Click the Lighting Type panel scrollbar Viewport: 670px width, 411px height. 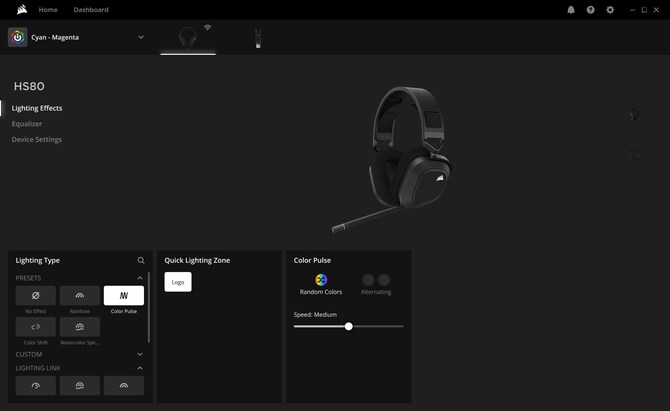point(149,307)
